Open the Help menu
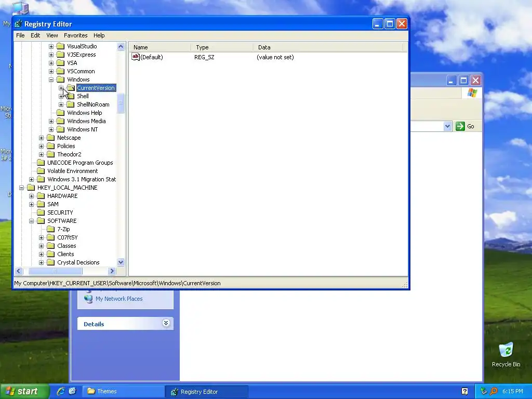Image resolution: width=532 pixels, height=399 pixels. [99, 35]
